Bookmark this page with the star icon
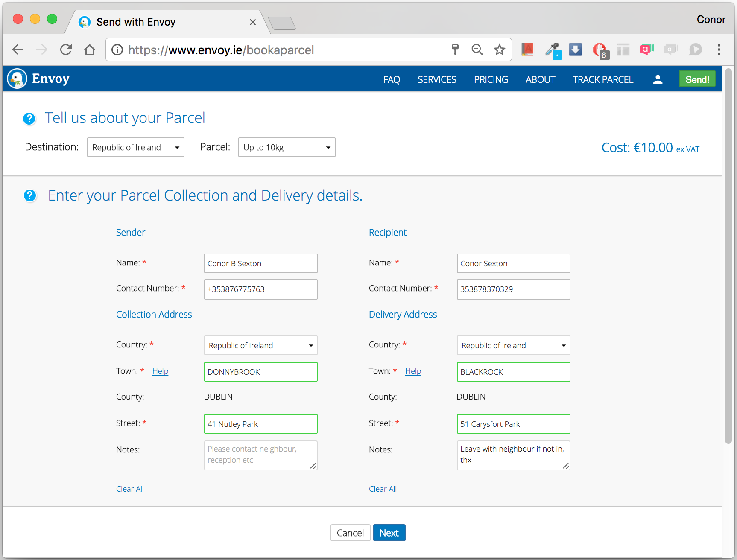The height and width of the screenshot is (560, 737). coord(500,50)
